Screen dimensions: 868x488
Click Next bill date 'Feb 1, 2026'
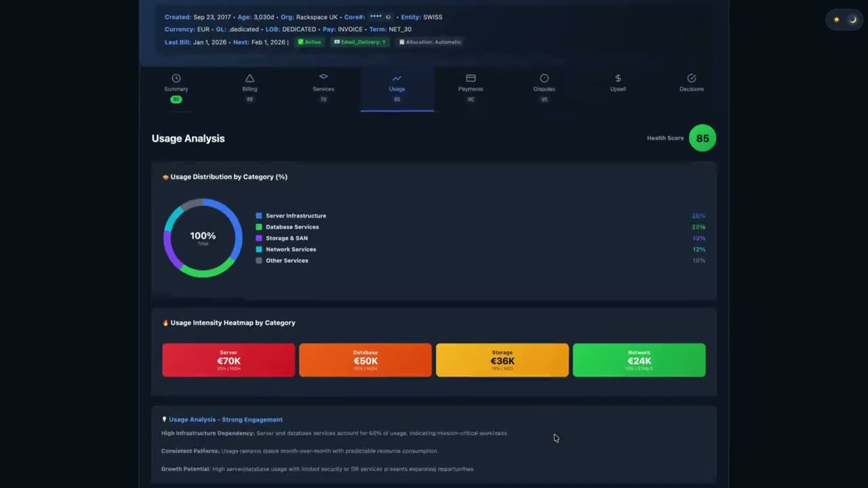269,42
